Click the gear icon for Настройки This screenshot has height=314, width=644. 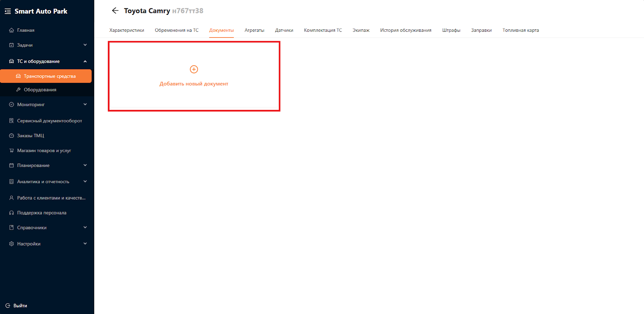coord(11,244)
